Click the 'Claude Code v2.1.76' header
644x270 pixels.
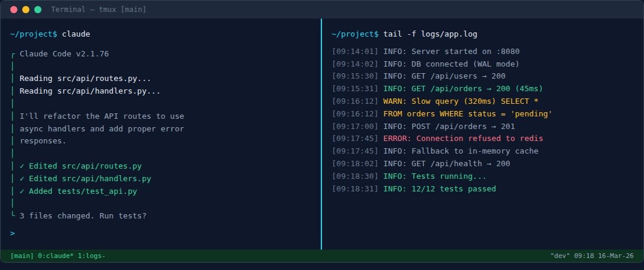click(x=64, y=54)
